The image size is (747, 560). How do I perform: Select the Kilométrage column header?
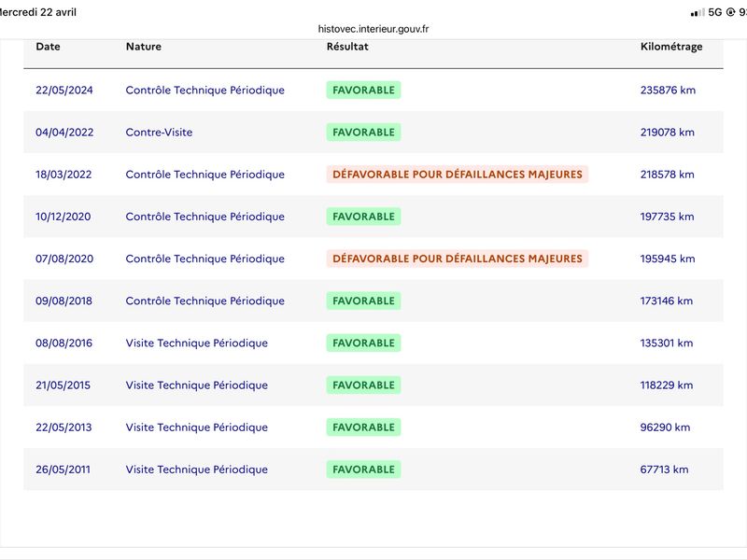click(671, 47)
